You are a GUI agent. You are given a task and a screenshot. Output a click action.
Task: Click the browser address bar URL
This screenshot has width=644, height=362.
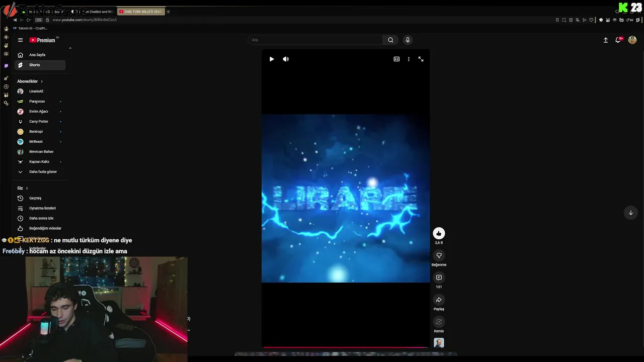85,20
